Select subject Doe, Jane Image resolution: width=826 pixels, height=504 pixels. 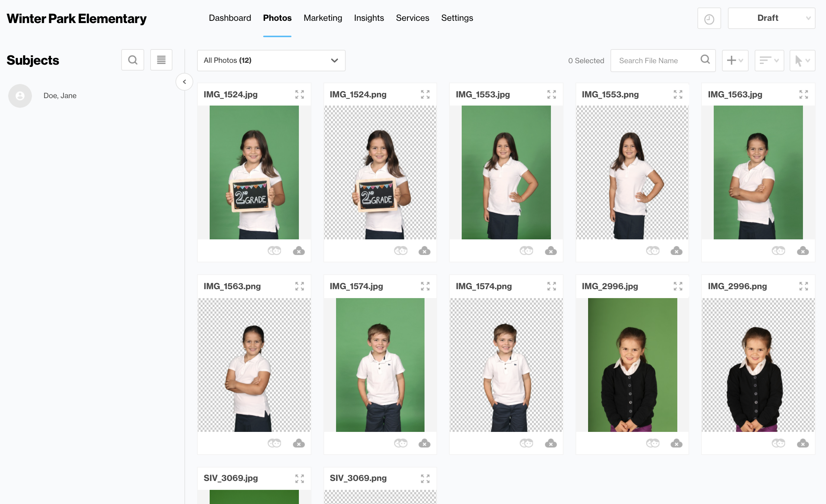[x=59, y=96]
